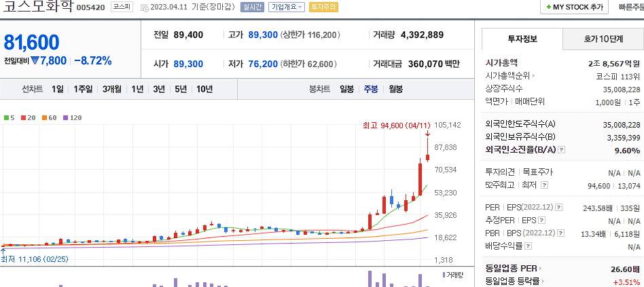Click the 실시간 button
This screenshot has height=287, width=644.
click(252, 7)
